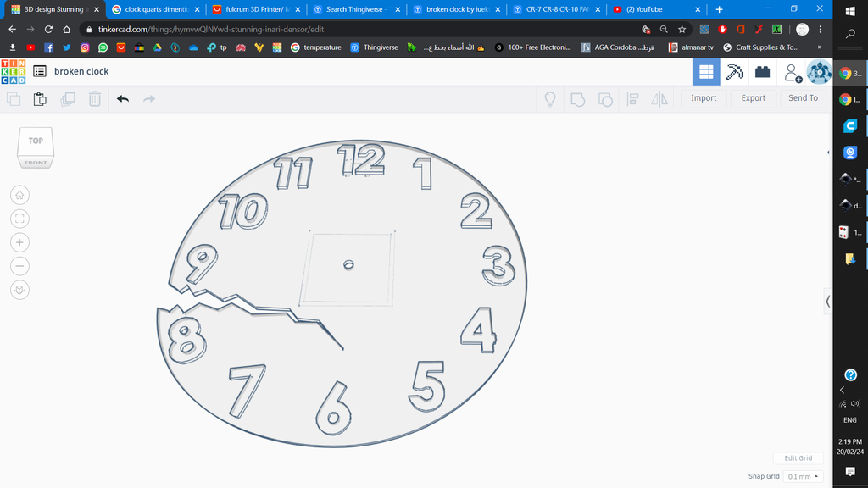Open the user profile avatar

coord(820,73)
